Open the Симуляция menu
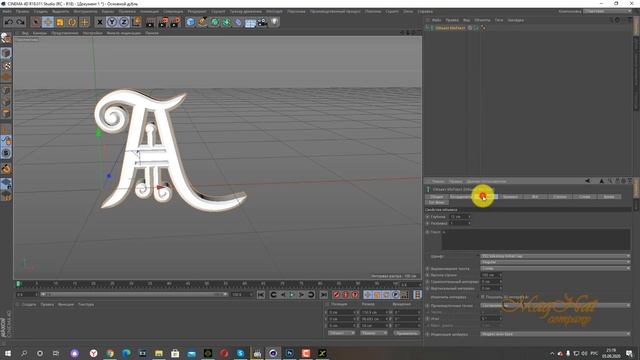 173,11
